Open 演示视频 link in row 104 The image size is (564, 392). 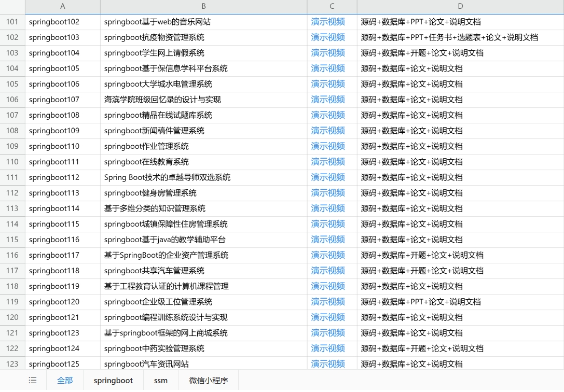pos(328,68)
